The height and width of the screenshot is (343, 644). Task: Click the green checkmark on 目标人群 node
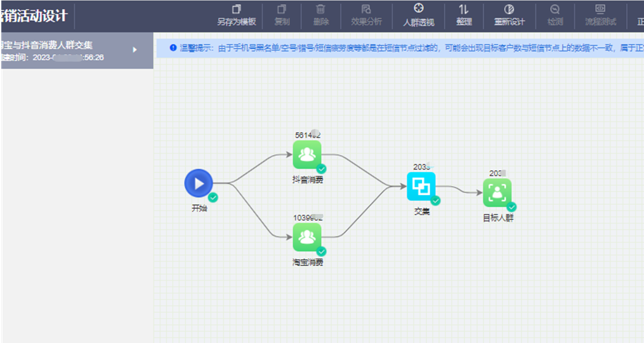pos(511,206)
